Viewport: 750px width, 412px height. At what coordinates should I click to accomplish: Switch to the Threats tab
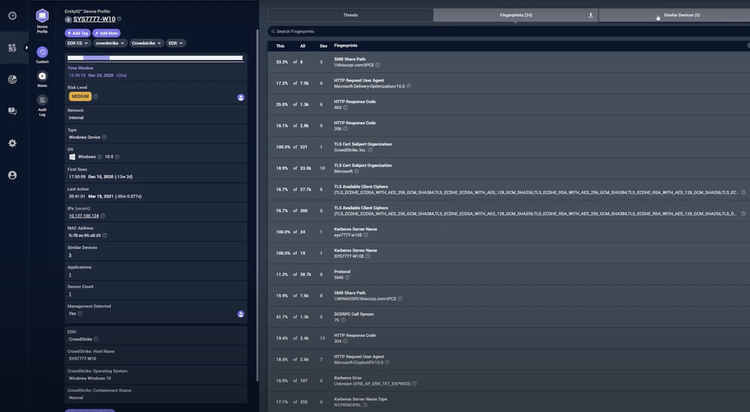click(350, 15)
